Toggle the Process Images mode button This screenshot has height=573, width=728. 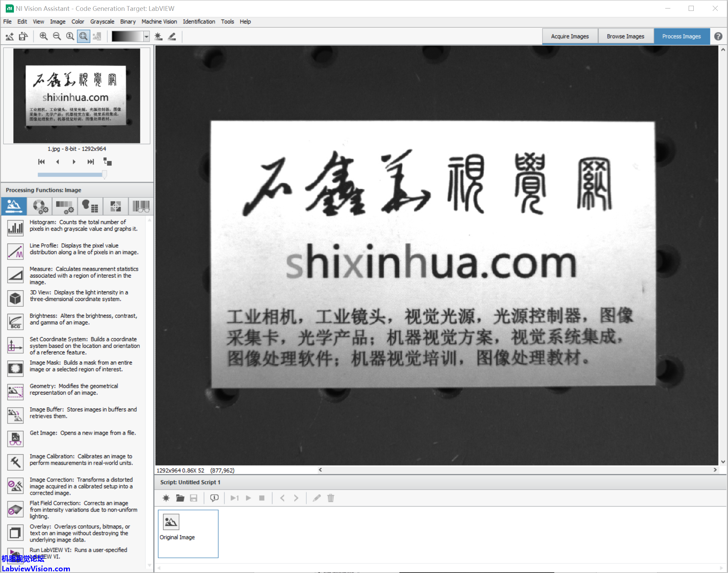click(x=681, y=36)
